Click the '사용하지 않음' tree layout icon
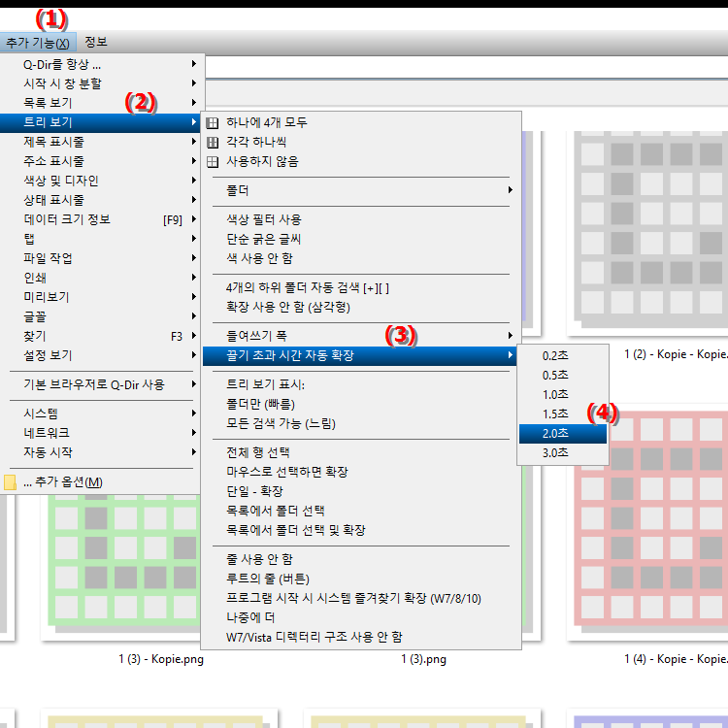 213,162
